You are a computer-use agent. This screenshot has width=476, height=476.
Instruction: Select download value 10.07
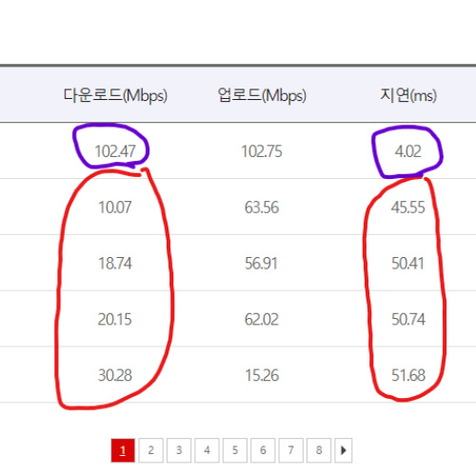115,208
